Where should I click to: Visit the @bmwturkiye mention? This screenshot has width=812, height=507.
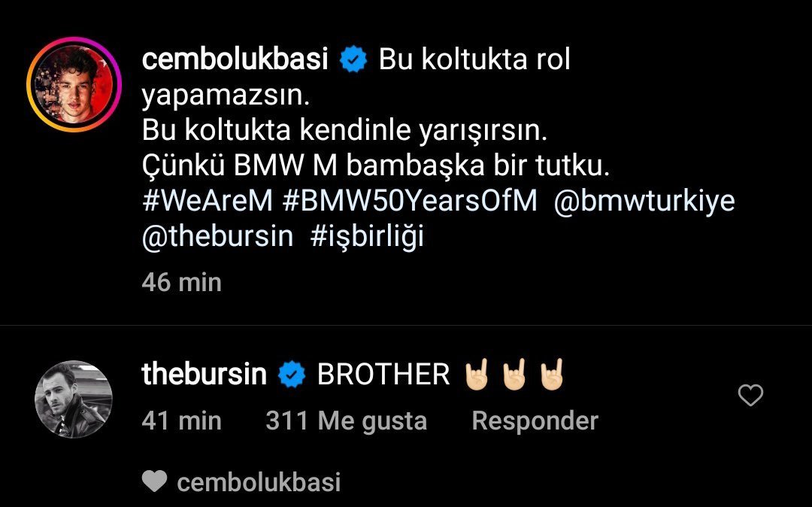644,201
